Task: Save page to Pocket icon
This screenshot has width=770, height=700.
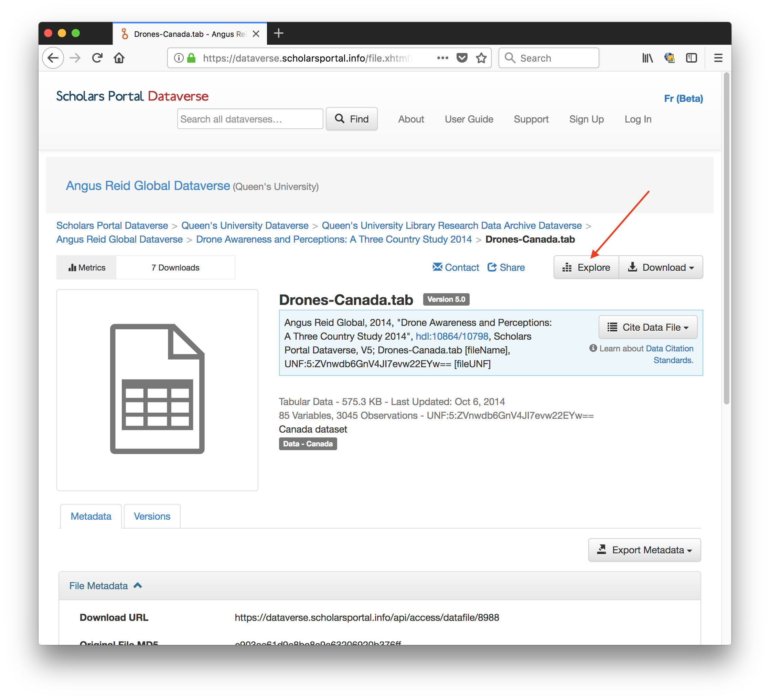Action: click(x=462, y=58)
